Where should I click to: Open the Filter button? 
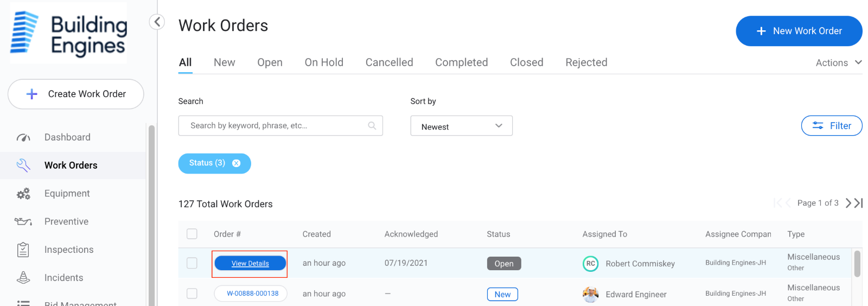pyautogui.click(x=831, y=126)
